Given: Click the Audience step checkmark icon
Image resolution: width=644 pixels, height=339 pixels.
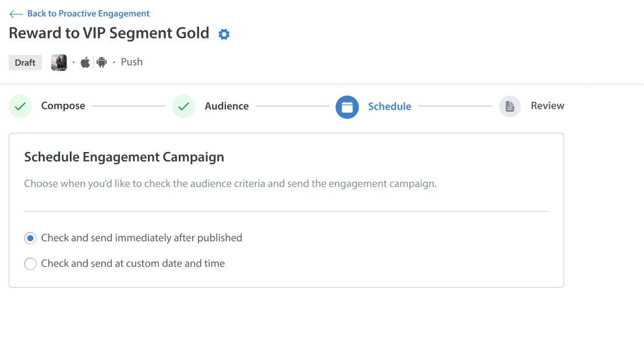Looking at the screenshot, I should coord(183,107).
